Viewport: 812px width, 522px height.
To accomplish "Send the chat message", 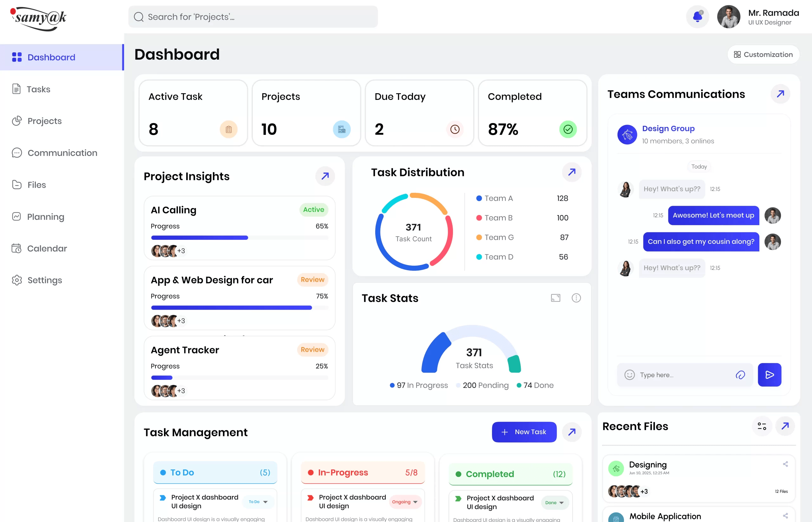I will tap(769, 375).
